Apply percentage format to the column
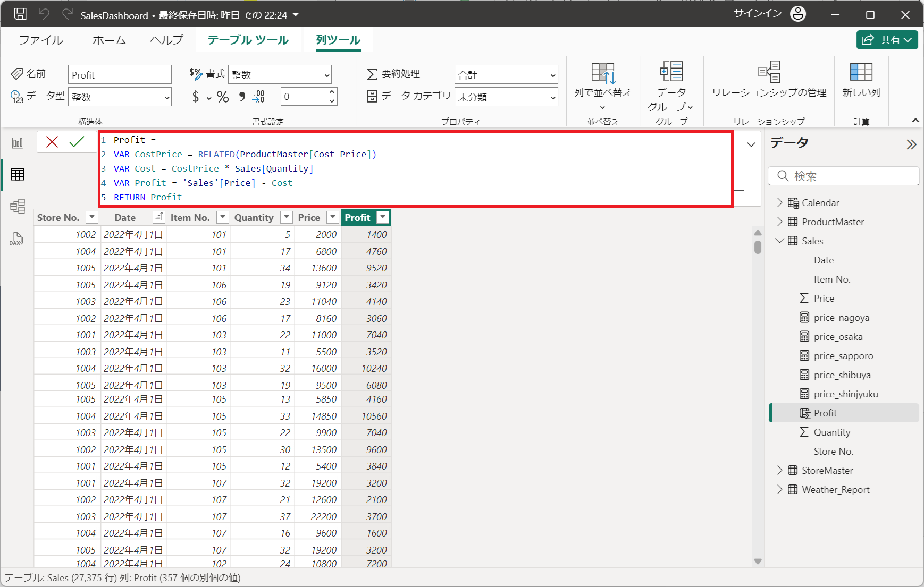 [x=223, y=97]
